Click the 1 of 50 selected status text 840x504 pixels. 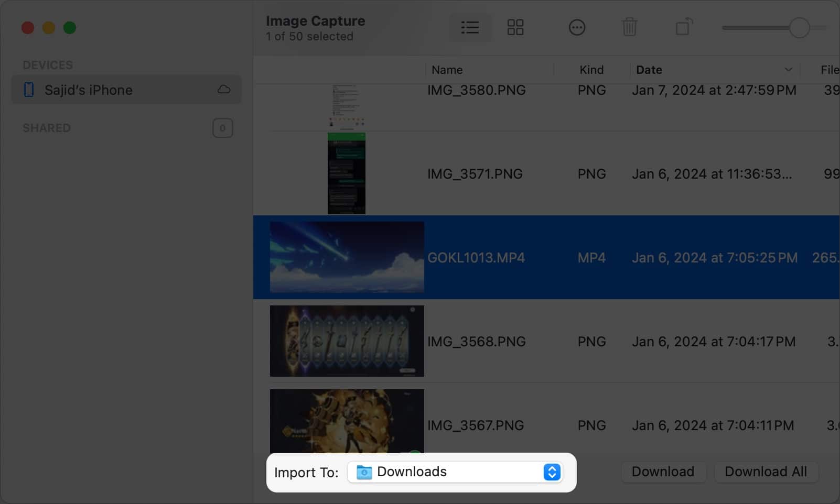pos(309,37)
